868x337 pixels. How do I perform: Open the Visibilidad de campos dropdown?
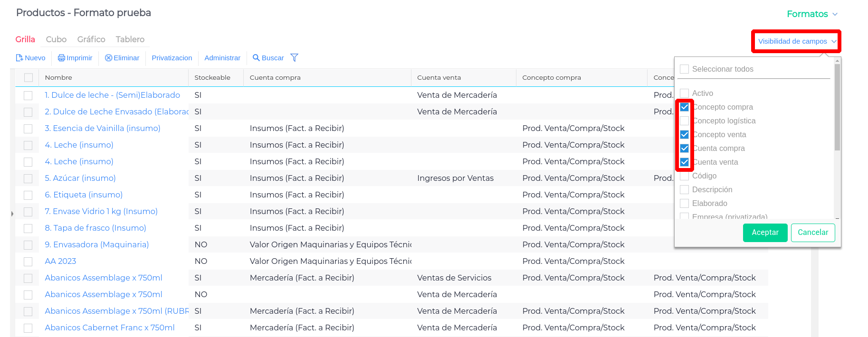(x=796, y=42)
